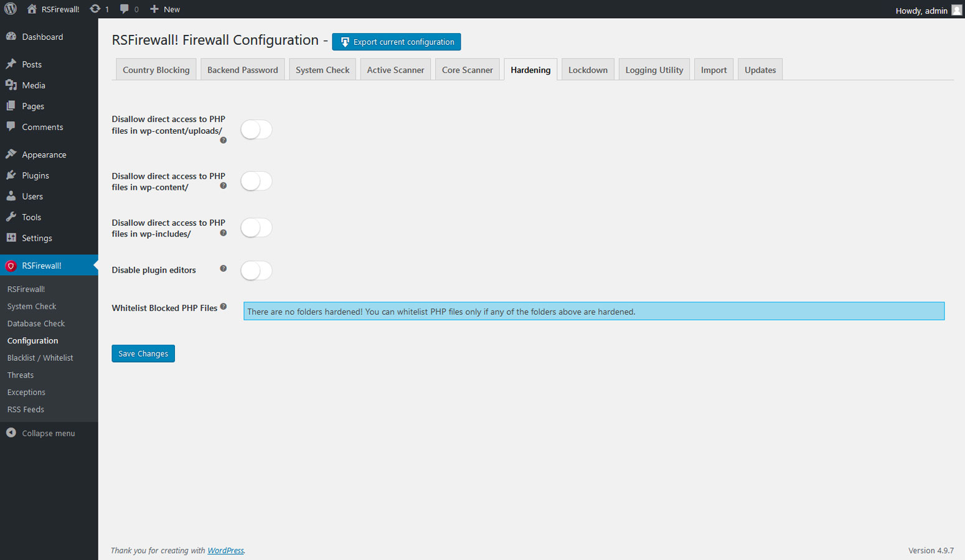
Task: Click Save Changes button
Action: (143, 353)
